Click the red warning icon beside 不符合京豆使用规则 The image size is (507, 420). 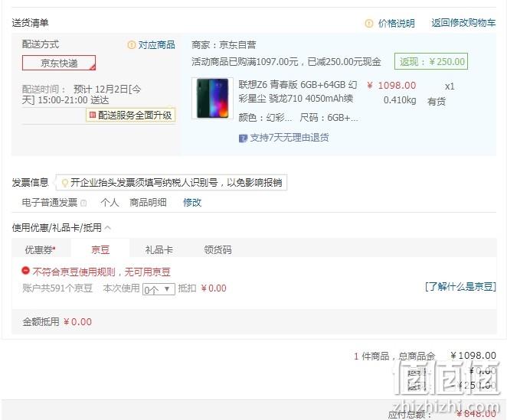pos(25,271)
